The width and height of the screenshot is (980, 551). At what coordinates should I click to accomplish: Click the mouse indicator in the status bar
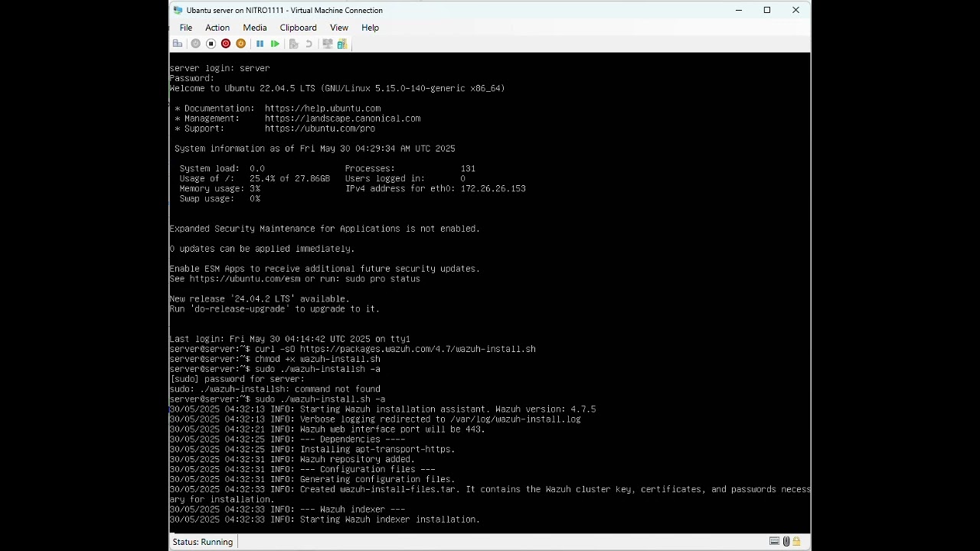786,541
